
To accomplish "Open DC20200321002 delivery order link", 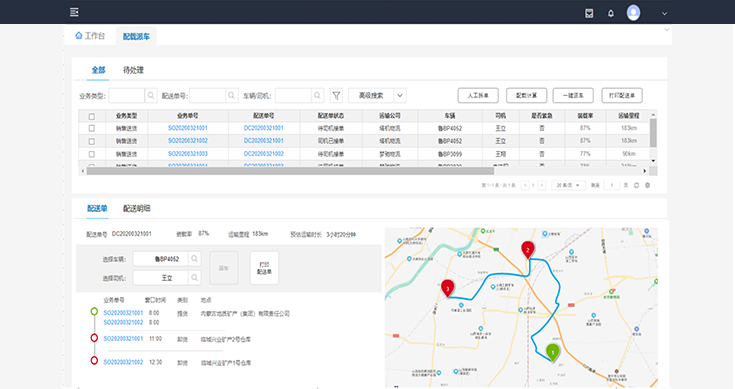I will 263,154.
